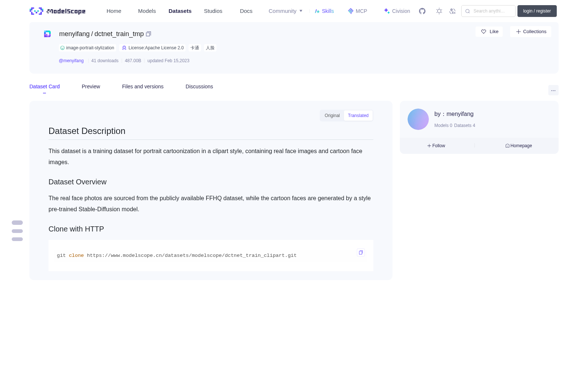Image resolution: width=588 pixels, height=368 pixels.
Task: Expand the Community dropdown
Action: (x=286, y=11)
